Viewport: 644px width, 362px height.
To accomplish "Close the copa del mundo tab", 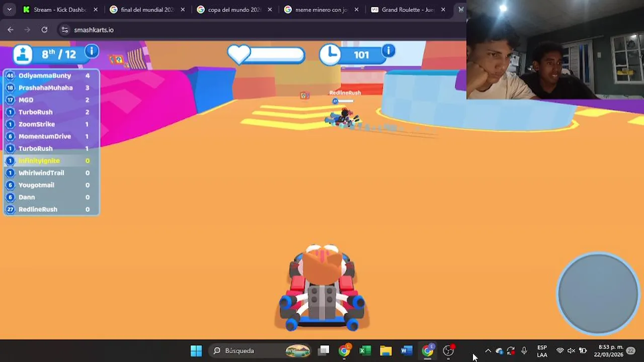I will click(270, 10).
